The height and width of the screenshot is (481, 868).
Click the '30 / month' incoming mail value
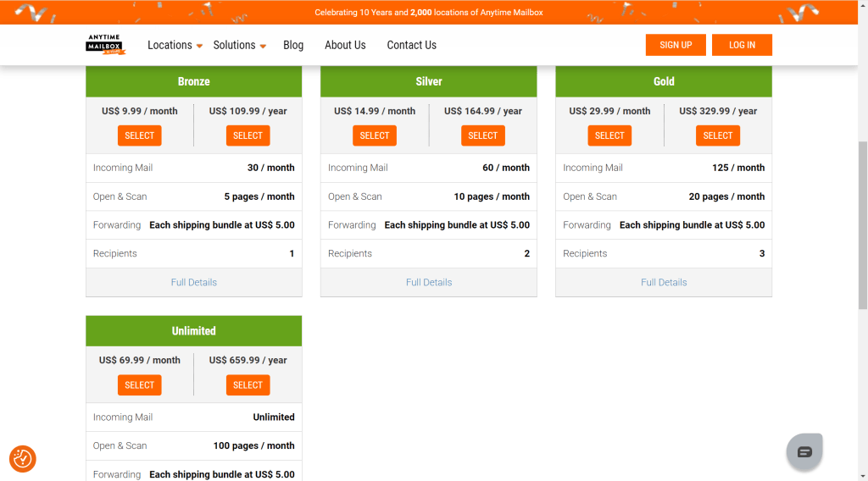(270, 168)
